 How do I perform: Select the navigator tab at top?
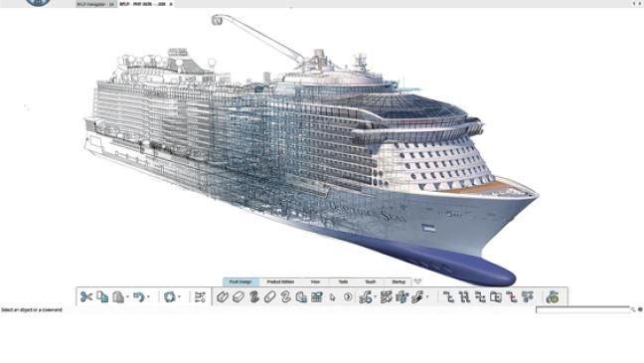pyautogui.click(x=96, y=4)
